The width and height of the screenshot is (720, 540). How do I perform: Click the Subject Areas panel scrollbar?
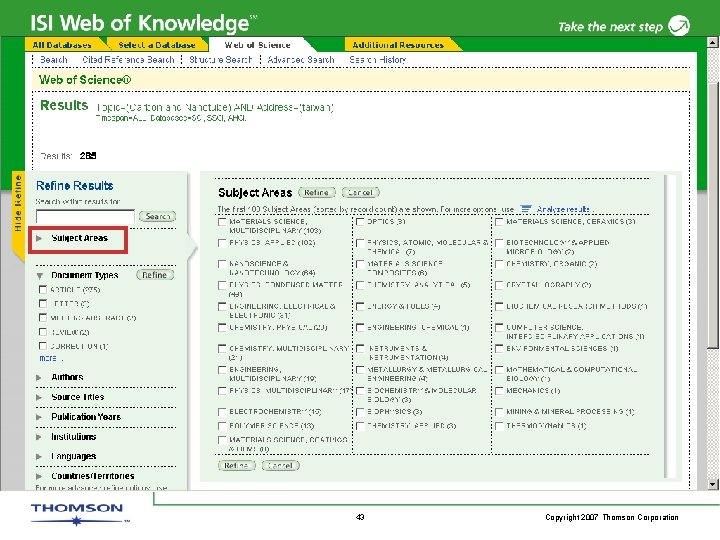tap(669, 326)
